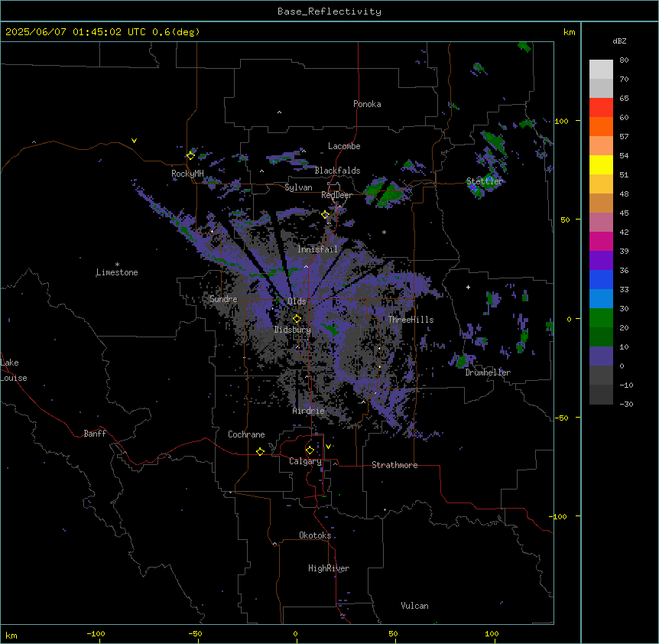The width and height of the screenshot is (659, 644).
Task: Click the Airdrie label
Action: tap(308, 411)
